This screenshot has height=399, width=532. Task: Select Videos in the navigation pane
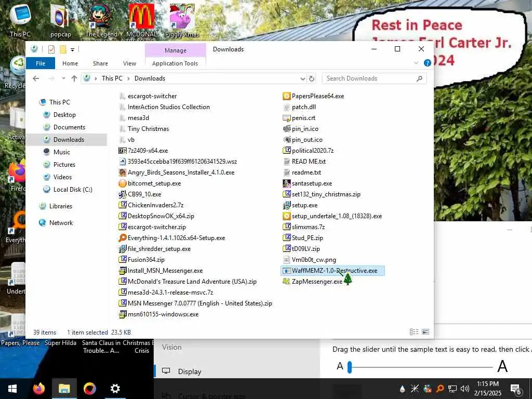(x=62, y=177)
